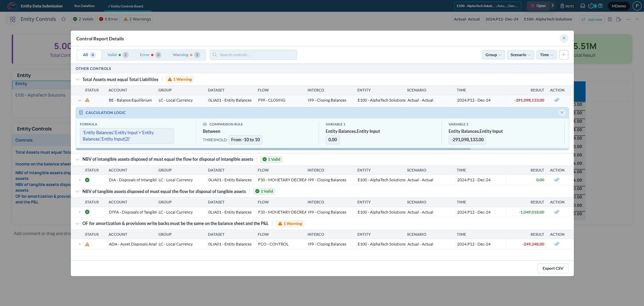Open the Time dropdown filter
Screen dimensions: 644x306
click(546, 55)
